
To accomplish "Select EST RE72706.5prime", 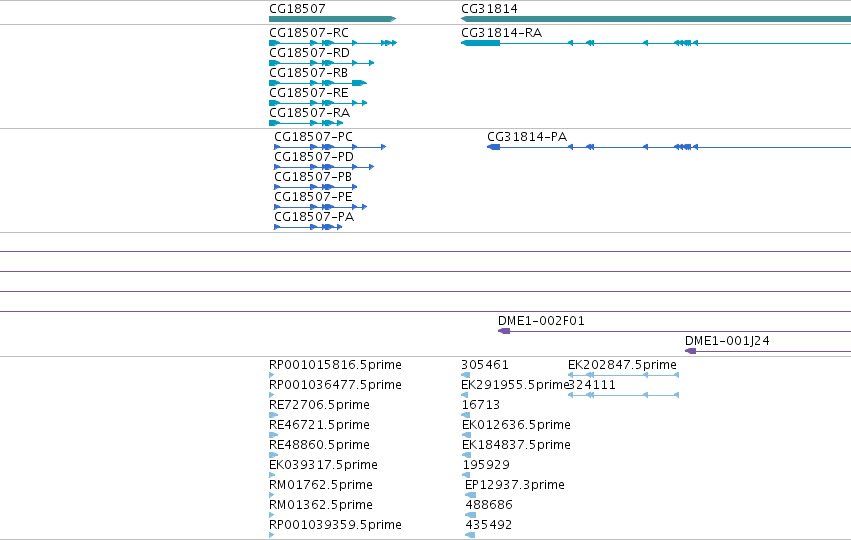I will [x=319, y=405].
